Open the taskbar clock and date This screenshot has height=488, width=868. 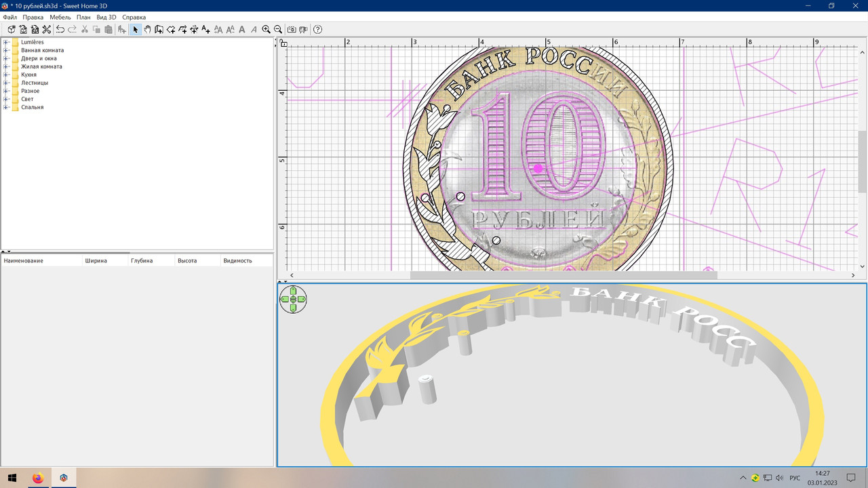[x=823, y=478]
